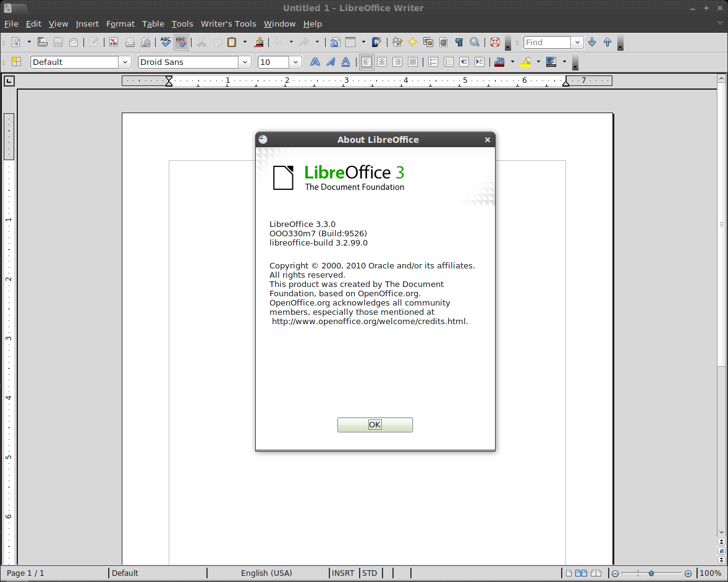Visit the OpenOffice.org credits link

pos(369,321)
